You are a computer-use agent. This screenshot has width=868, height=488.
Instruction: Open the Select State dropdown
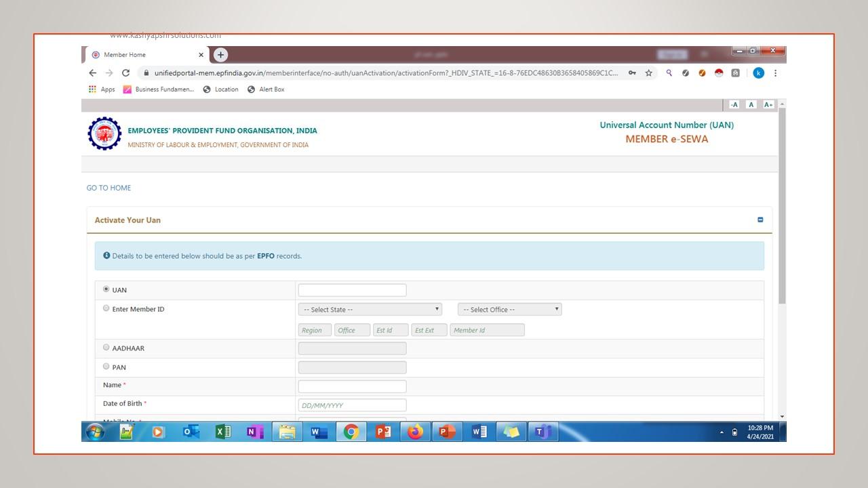tap(370, 309)
